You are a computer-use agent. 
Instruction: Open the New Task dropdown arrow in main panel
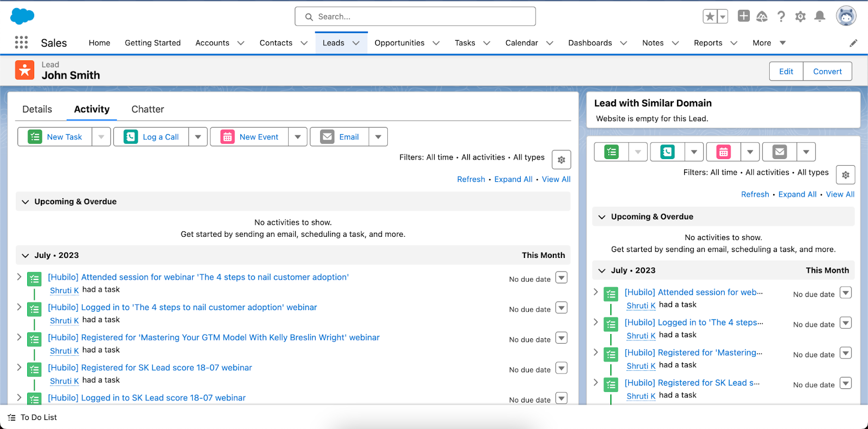[101, 137]
